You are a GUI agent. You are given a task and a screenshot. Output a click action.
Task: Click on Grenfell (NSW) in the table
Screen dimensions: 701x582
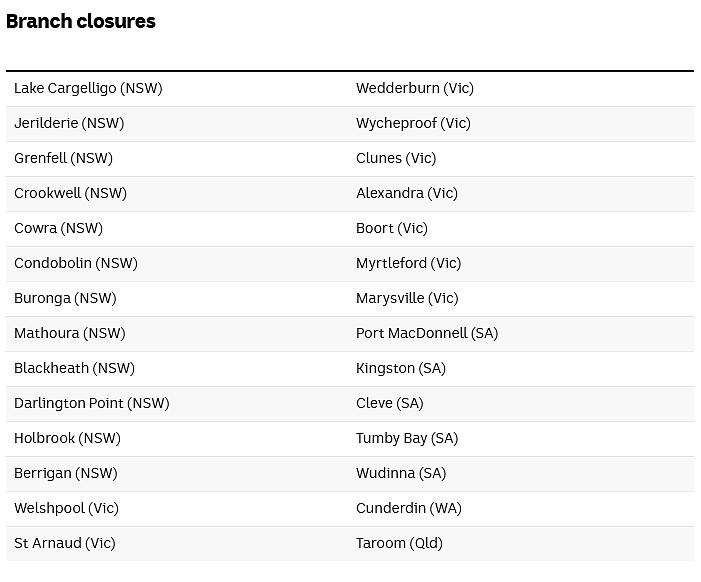tap(63, 158)
